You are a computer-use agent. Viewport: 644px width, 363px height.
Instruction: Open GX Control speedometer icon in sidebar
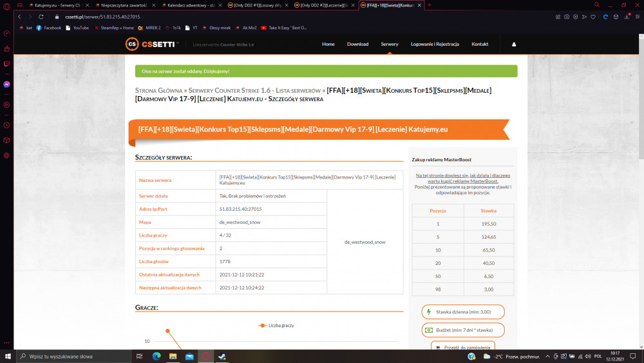tap(6, 34)
